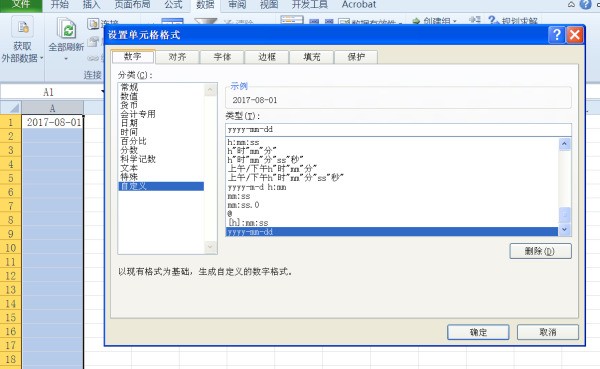Switch to the Protection (保护) dialog tab
600x369 pixels.
356,57
